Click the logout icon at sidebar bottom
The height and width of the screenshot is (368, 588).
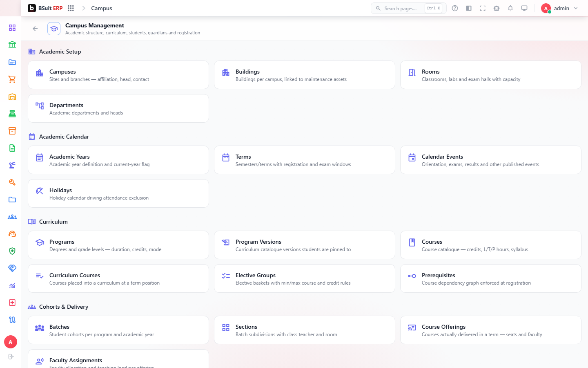11,357
